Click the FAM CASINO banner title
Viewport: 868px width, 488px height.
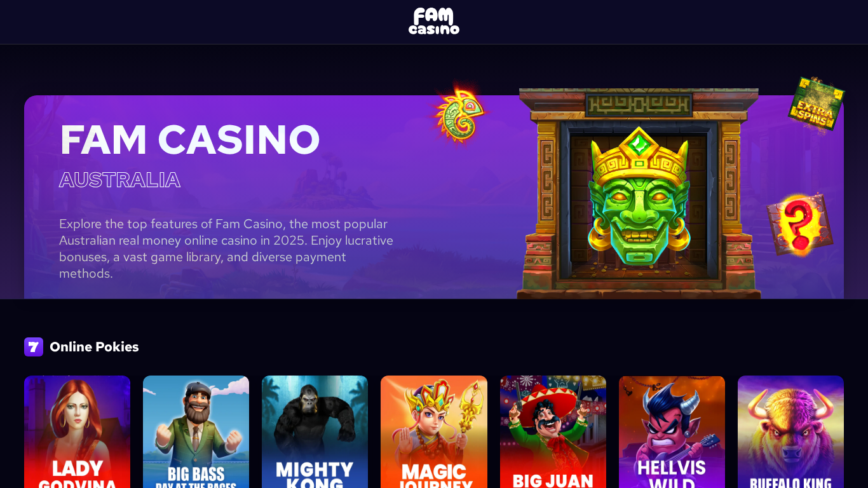[190, 140]
